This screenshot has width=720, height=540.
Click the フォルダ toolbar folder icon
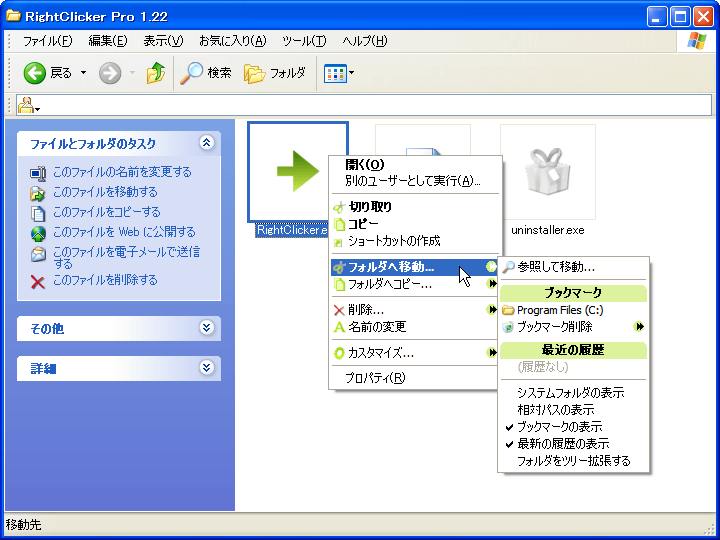(x=254, y=73)
